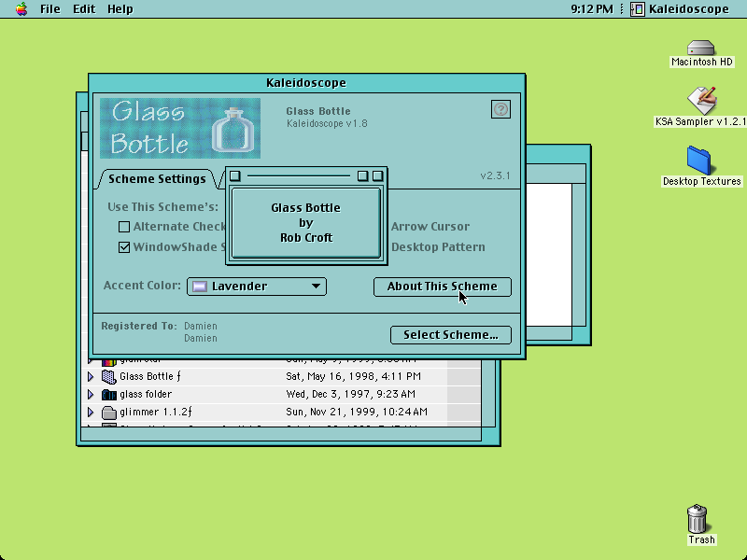Viewport: 747px width, 560px height.
Task: Select the Trash icon
Action: pyautogui.click(x=698, y=519)
